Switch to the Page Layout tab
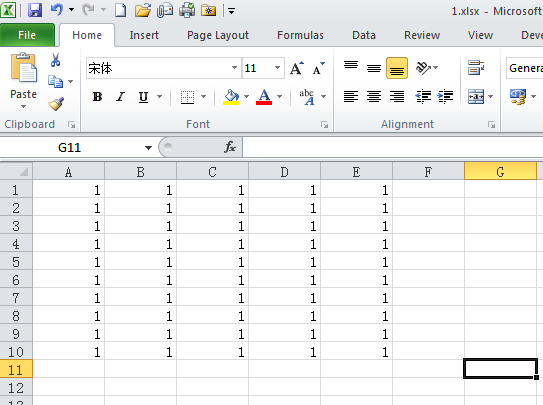This screenshot has height=405, width=543. (x=218, y=35)
